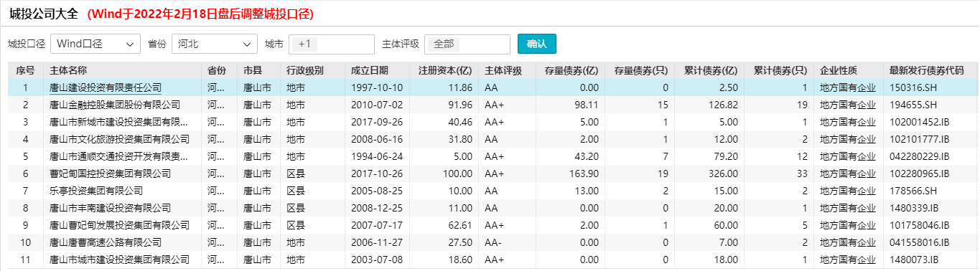Sort by 累计债券(只) column header

[780, 70]
